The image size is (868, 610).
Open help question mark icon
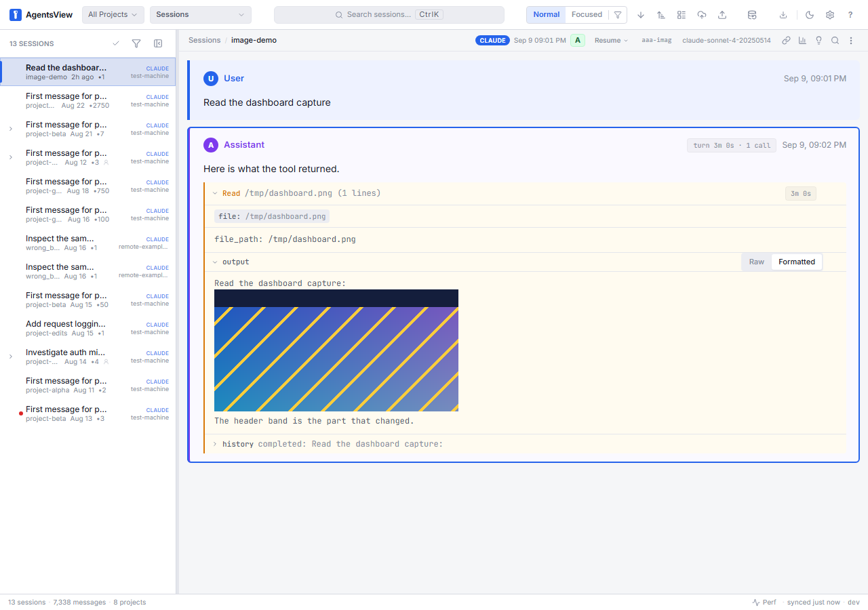click(850, 14)
